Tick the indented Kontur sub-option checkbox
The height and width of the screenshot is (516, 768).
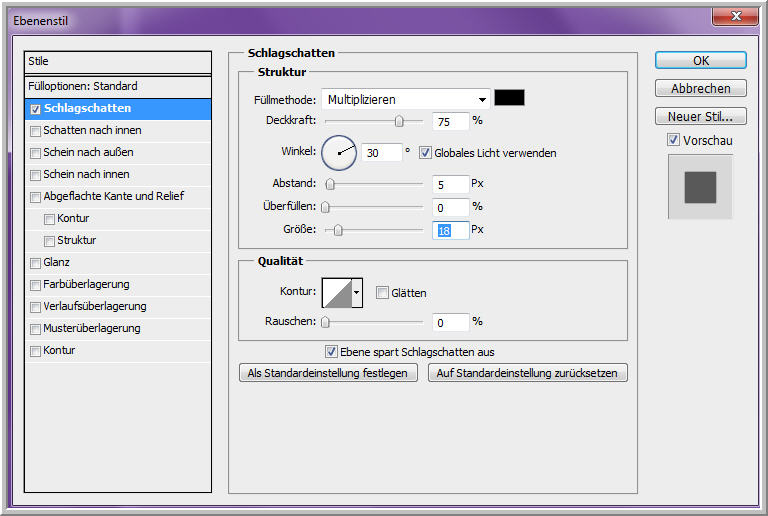[49, 219]
